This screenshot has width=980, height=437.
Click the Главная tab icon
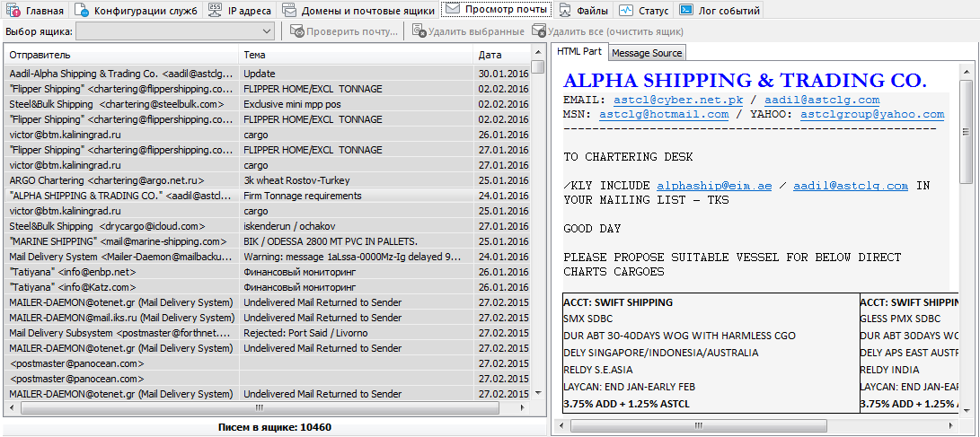coord(13,10)
